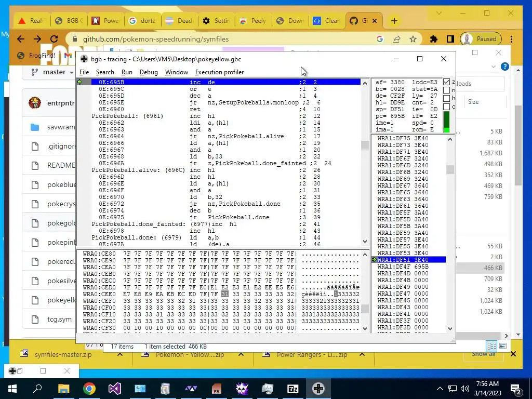Click the hex row WRA0:CF30
Screen dimensions: 532x399
tap(220, 328)
